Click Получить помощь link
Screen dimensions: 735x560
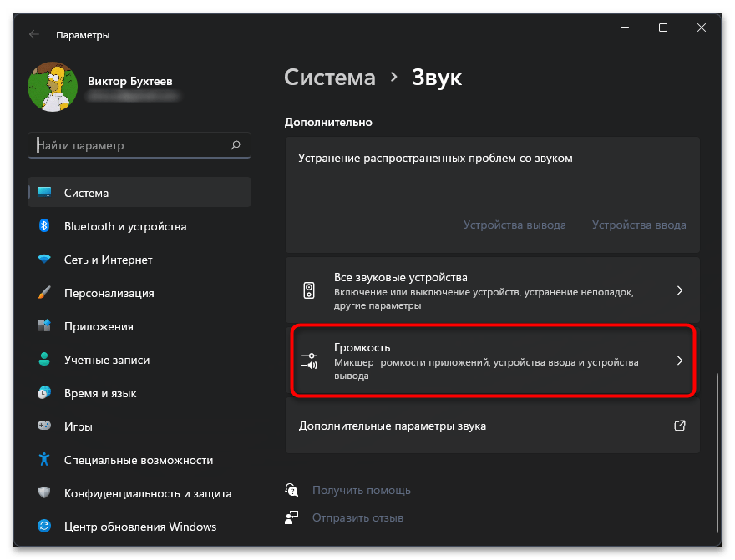click(361, 490)
